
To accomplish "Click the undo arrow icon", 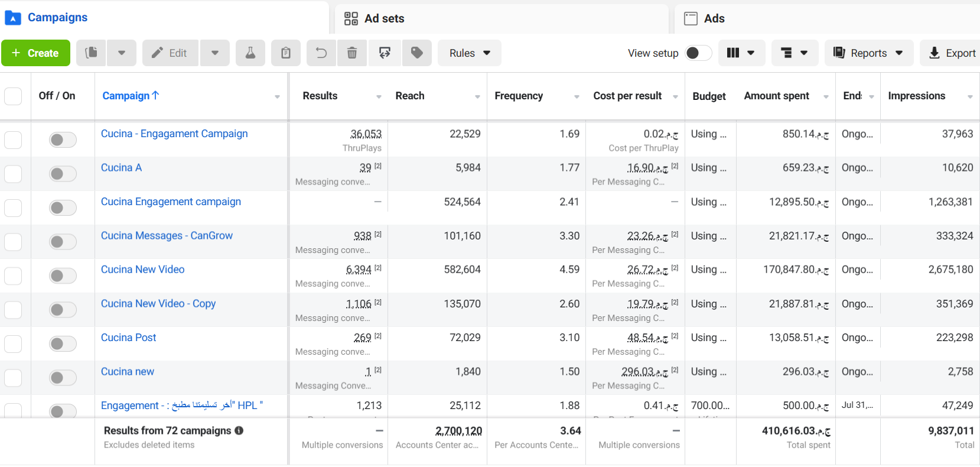I will [321, 53].
